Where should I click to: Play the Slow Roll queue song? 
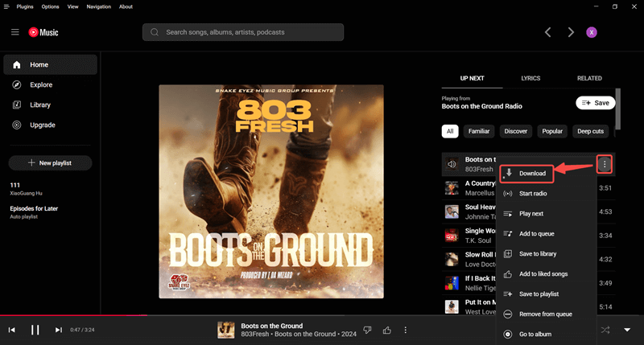(470, 259)
